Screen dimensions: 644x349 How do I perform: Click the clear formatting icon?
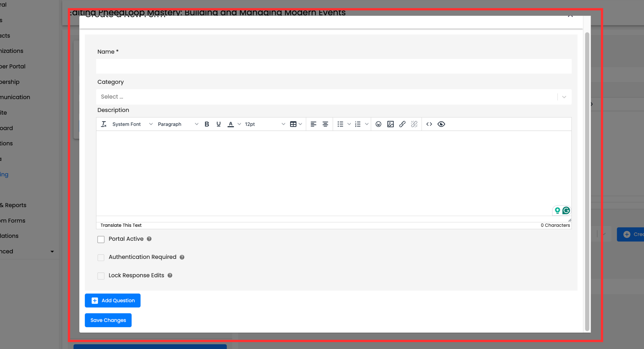point(104,124)
